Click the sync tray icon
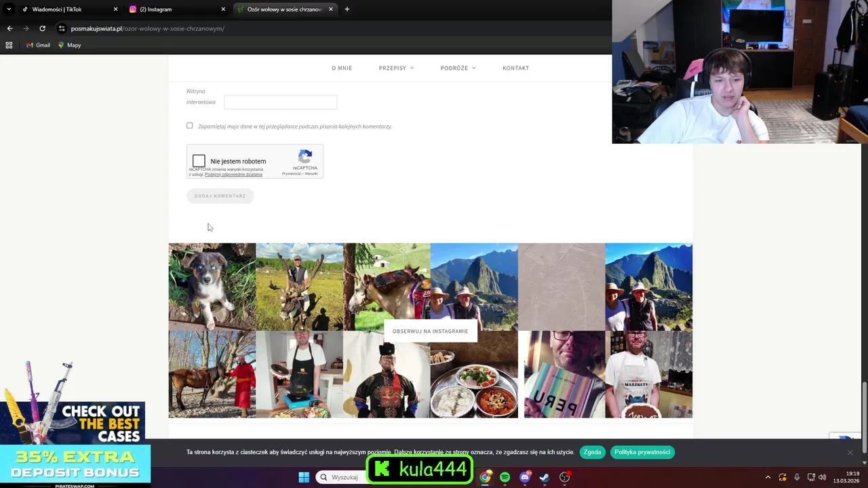The image size is (868, 488). point(783,477)
